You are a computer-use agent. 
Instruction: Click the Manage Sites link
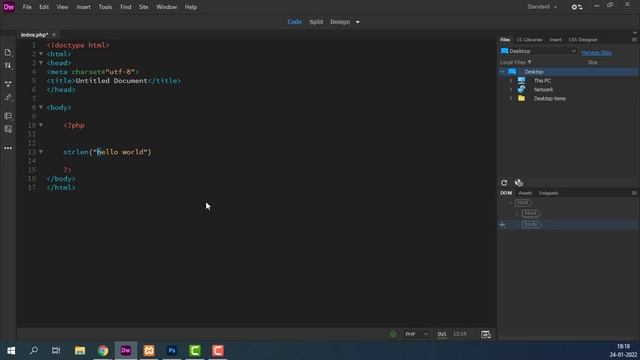pyautogui.click(x=596, y=53)
